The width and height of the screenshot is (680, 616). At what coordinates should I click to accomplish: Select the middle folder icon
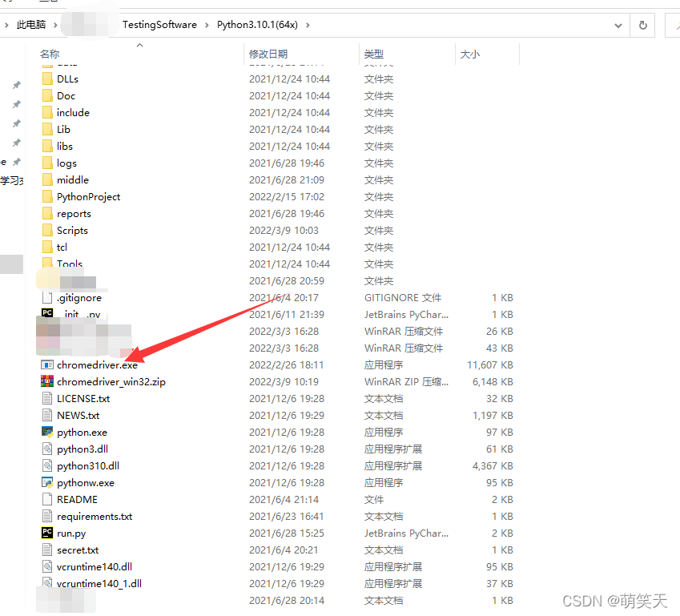[47, 180]
